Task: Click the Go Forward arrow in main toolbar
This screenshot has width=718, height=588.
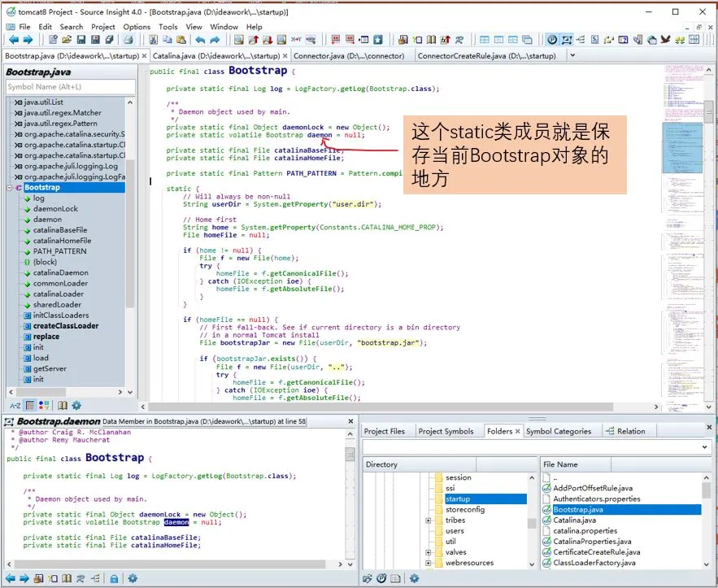Action: (28, 40)
